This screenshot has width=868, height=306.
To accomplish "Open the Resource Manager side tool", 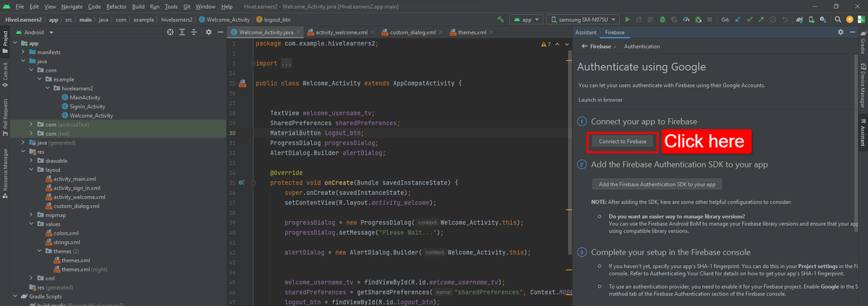I will pos(5,172).
